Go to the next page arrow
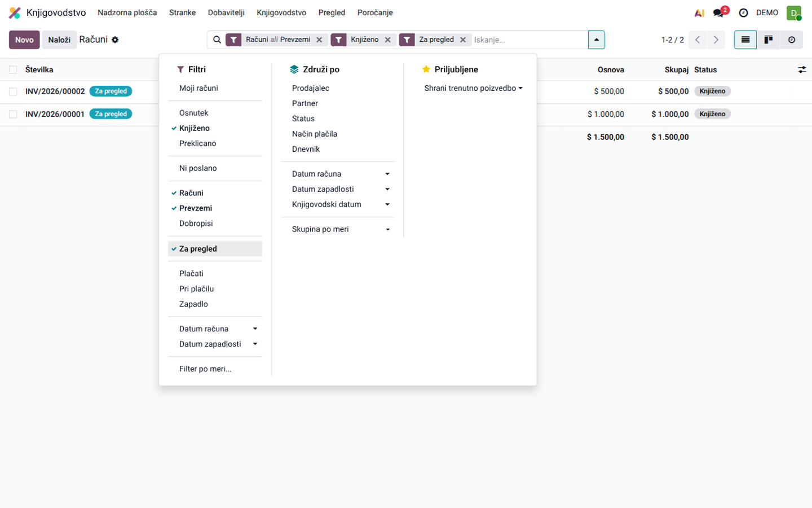The height and width of the screenshot is (508, 812). coord(716,40)
